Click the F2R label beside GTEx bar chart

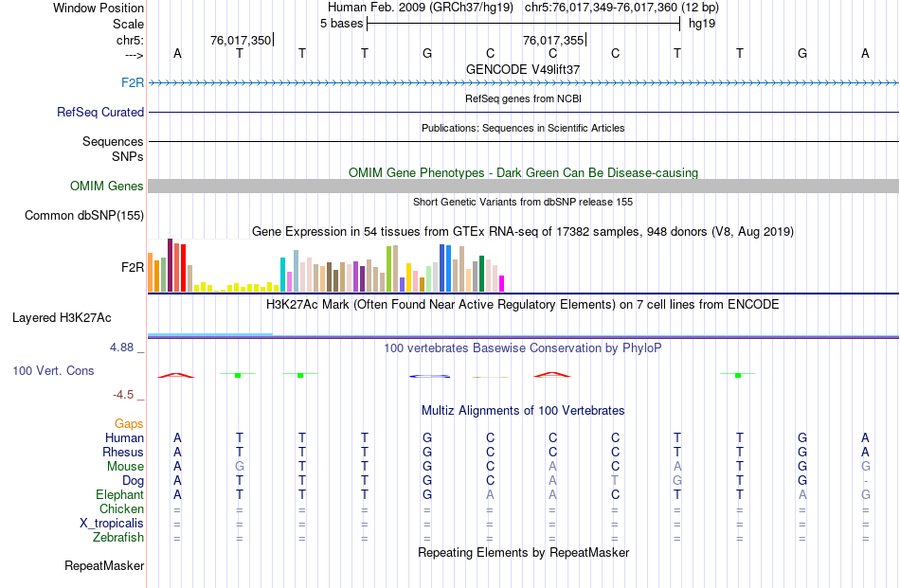point(133,267)
